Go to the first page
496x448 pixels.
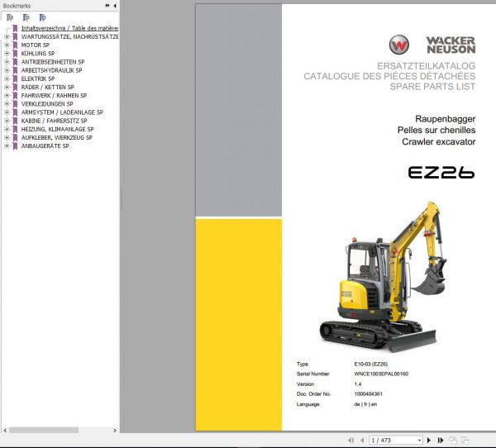(351, 440)
